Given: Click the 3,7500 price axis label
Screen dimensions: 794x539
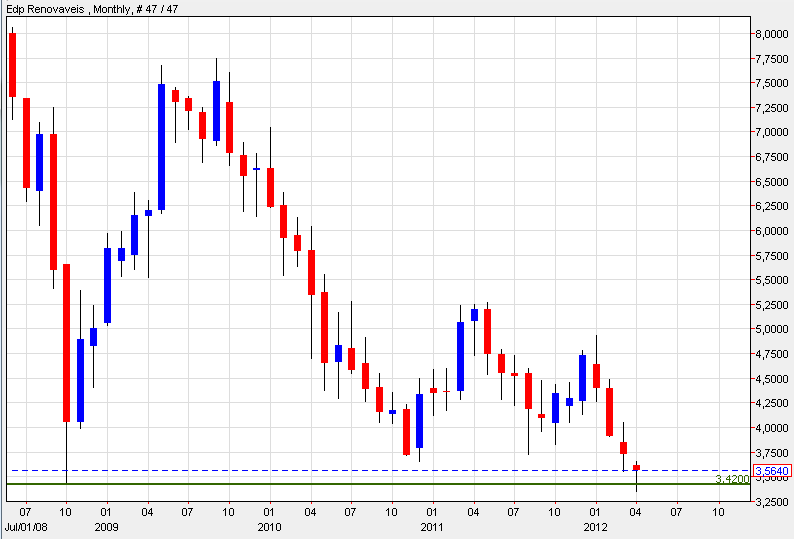Looking at the screenshot, I should point(772,452).
